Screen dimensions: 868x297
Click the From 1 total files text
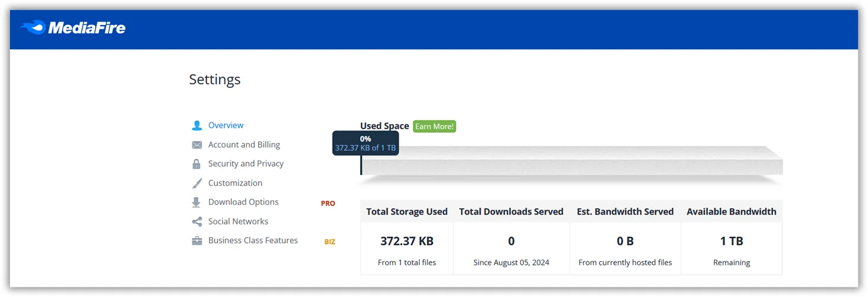pyautogui.click(x=407, y=263)
